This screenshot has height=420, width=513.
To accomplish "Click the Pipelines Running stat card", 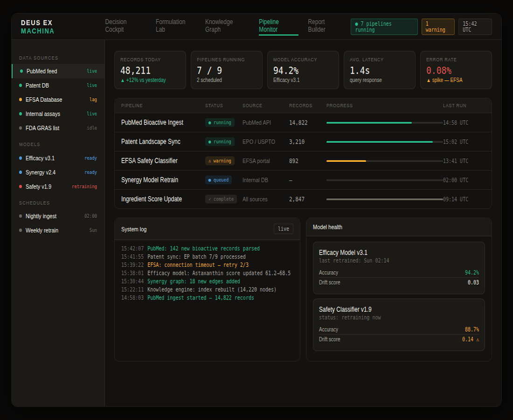I will [227, 70].
